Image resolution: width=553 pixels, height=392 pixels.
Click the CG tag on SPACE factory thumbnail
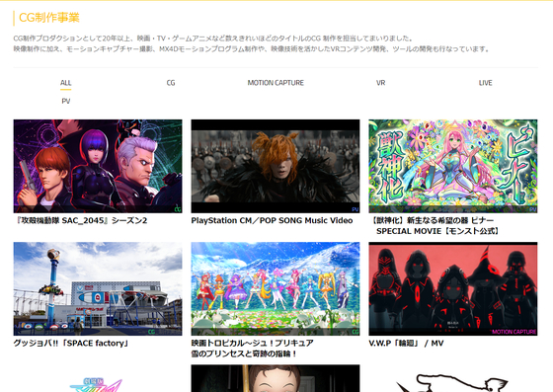[x=151, y=332]
